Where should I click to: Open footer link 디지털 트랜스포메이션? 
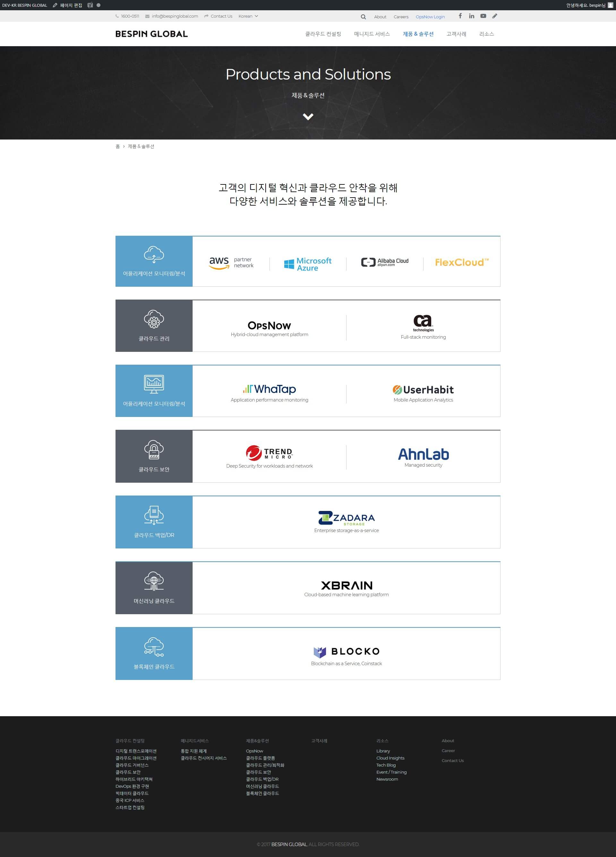(136, 751)
